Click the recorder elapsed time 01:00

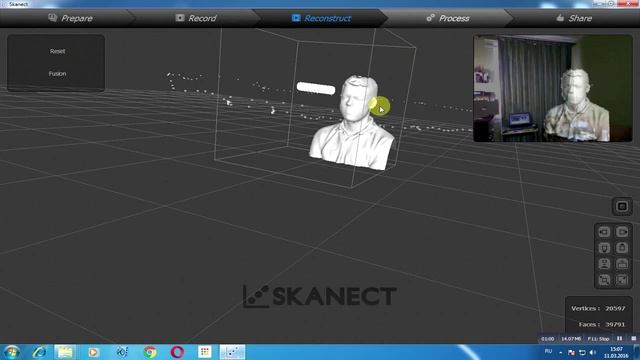pyautogui.click(x=547, y=339)
